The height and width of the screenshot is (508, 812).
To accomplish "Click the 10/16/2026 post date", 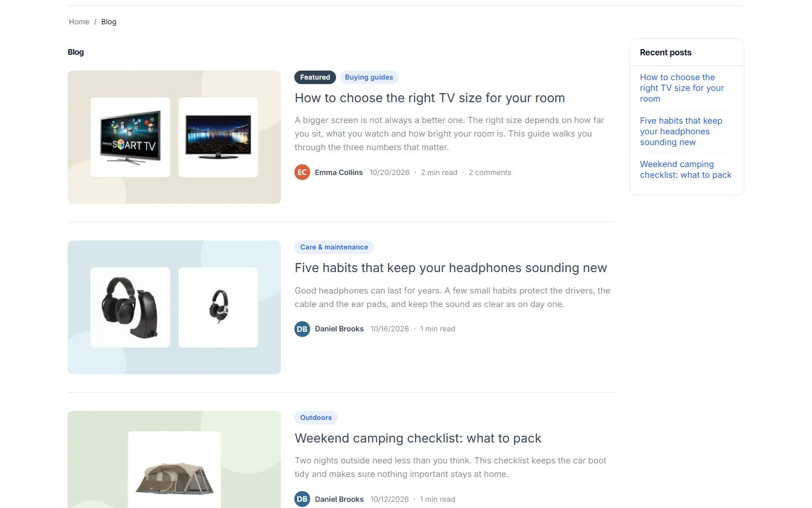I will point(390,329).
